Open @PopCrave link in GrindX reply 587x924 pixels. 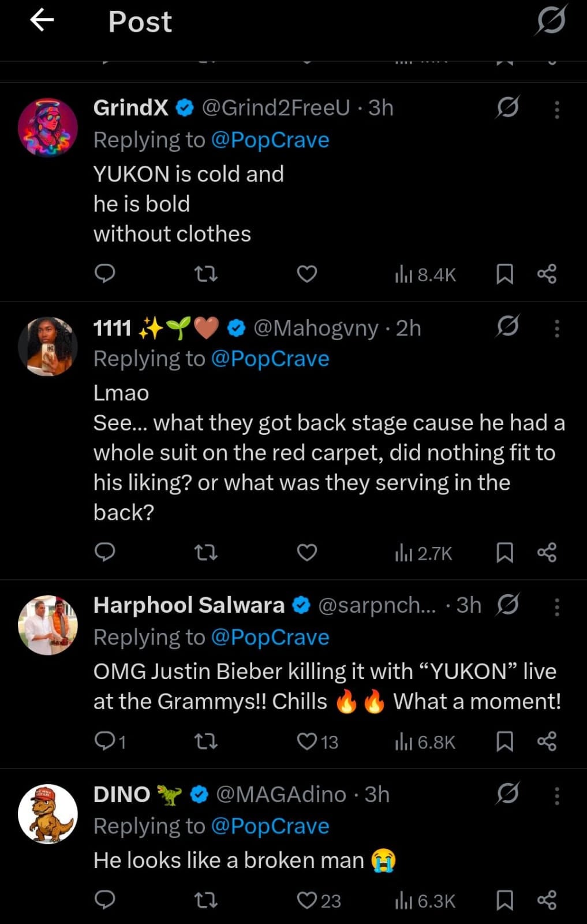coord(270,140)
